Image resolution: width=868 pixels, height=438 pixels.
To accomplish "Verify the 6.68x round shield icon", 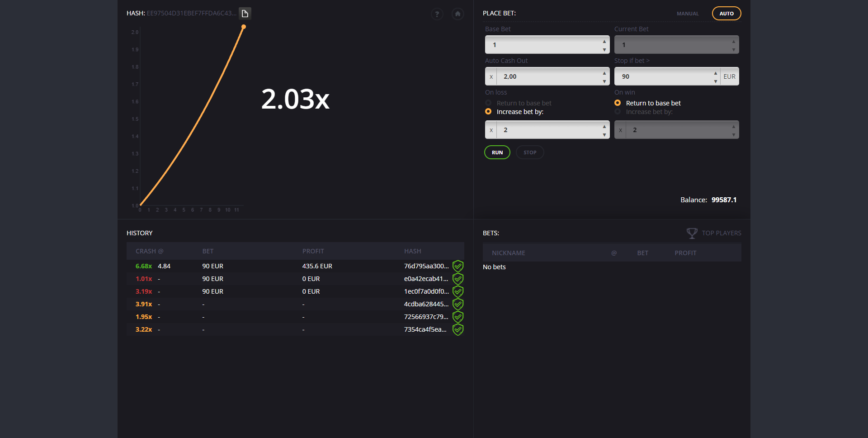I will coord(458,266).
